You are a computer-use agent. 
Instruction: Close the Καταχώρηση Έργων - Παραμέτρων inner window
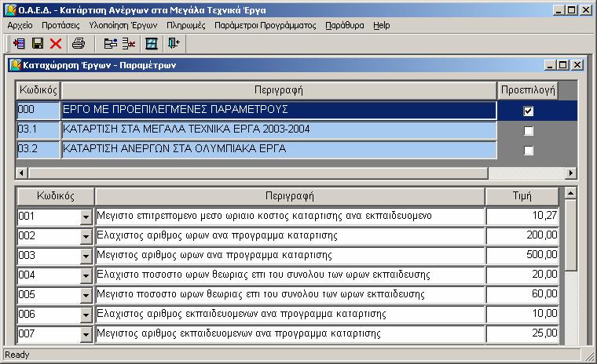pyautogui.click(x=577, y=65)
